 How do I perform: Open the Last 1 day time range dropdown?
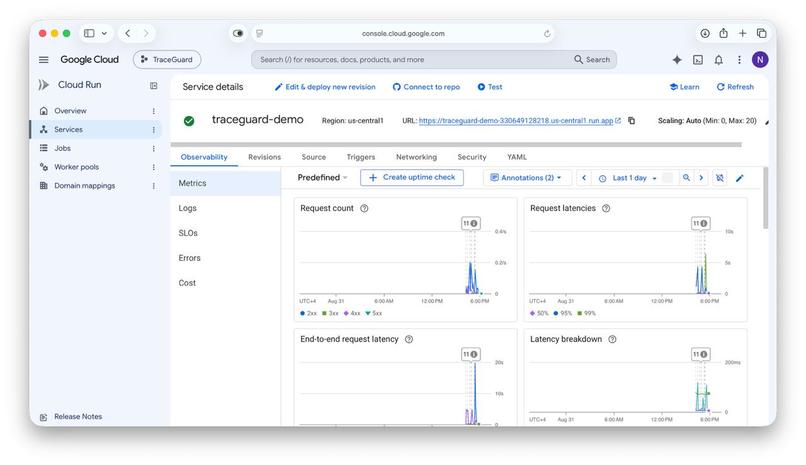628,178
